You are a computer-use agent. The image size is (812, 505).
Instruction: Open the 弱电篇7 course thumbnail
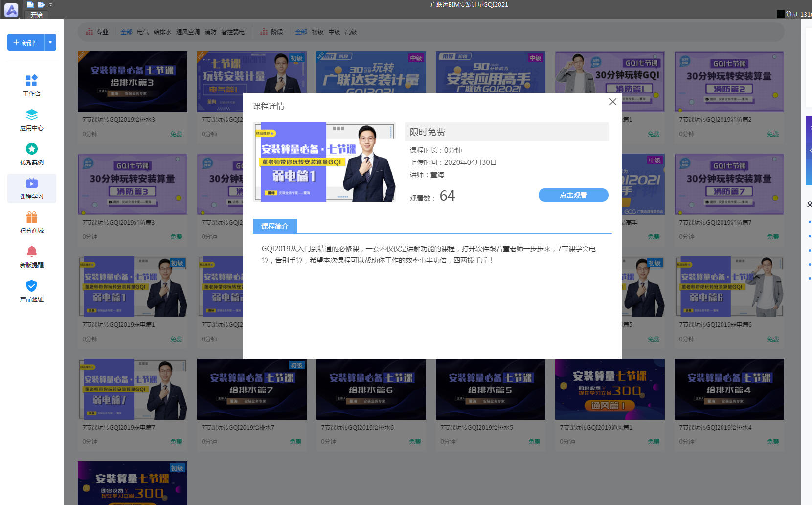[x=133, y=390]
